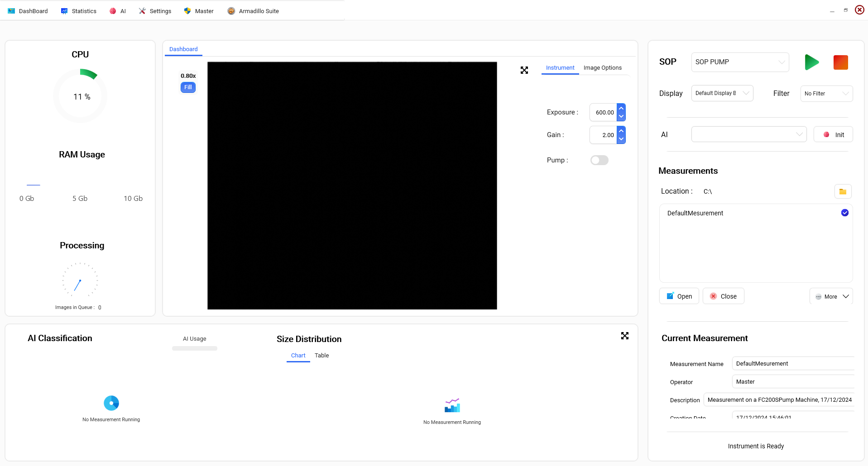
Task: Expand the camera image to fullscreen
Action: click(524, 70)
